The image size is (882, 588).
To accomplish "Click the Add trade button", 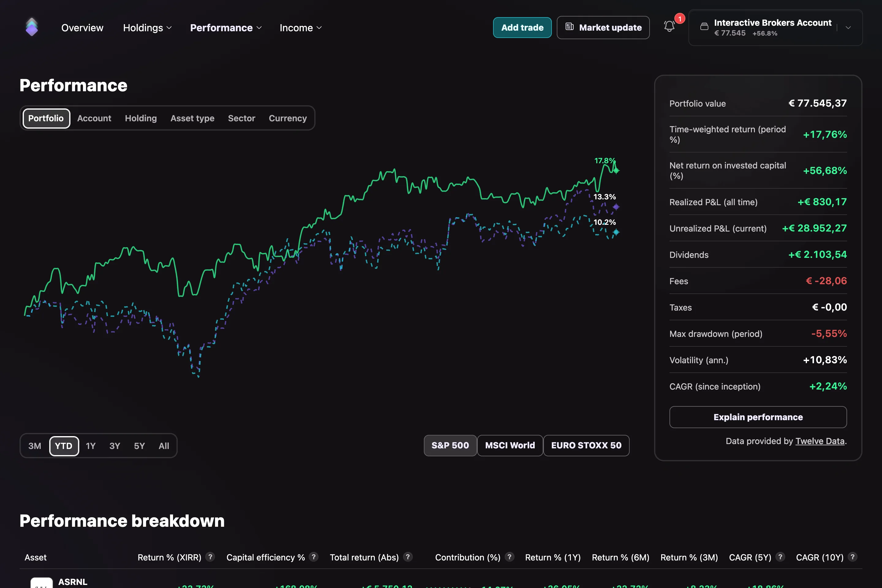I will (x=522, y=27).
